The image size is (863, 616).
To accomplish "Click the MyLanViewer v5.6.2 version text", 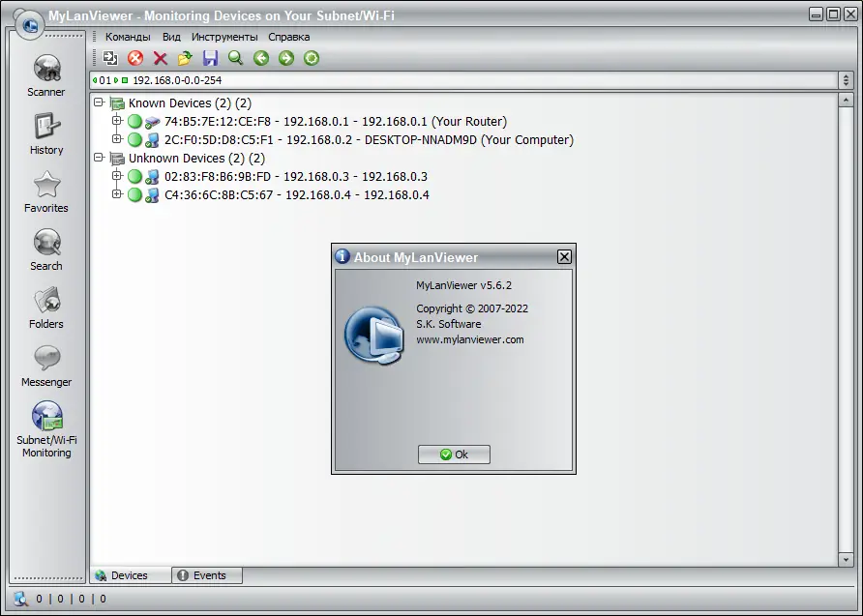I will [464, 285].
